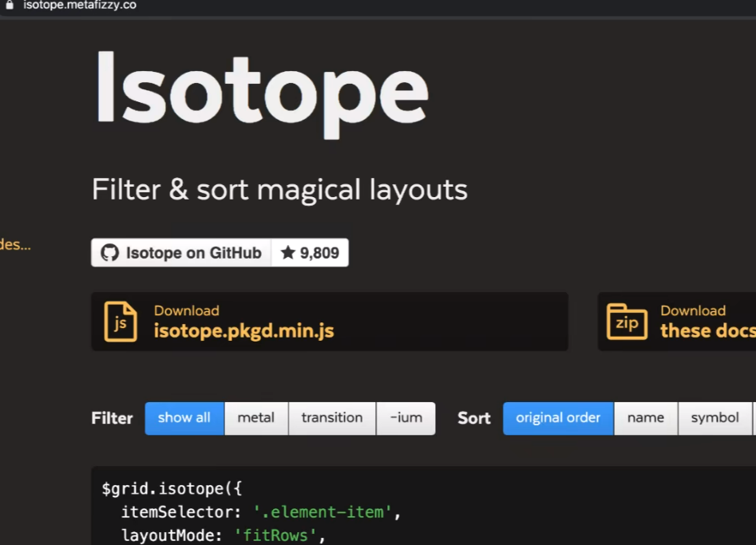Filter items by transition
756x545 pixels.
[x=332, y=418]
